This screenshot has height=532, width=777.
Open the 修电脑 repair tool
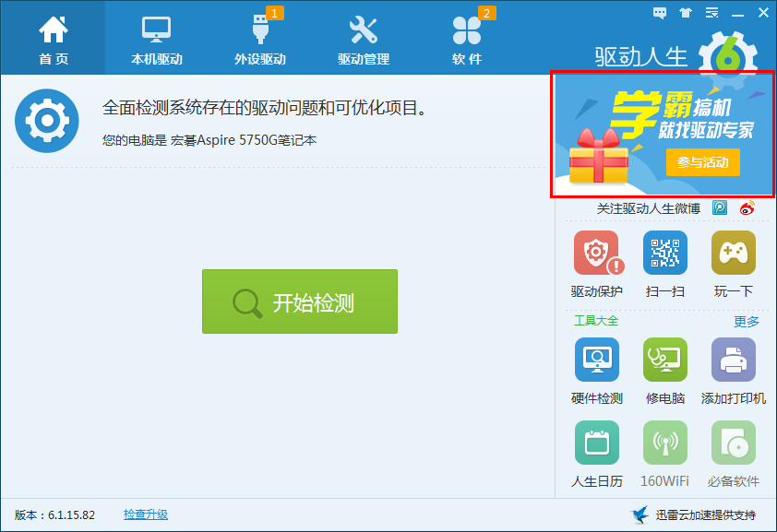coord(665,360)
